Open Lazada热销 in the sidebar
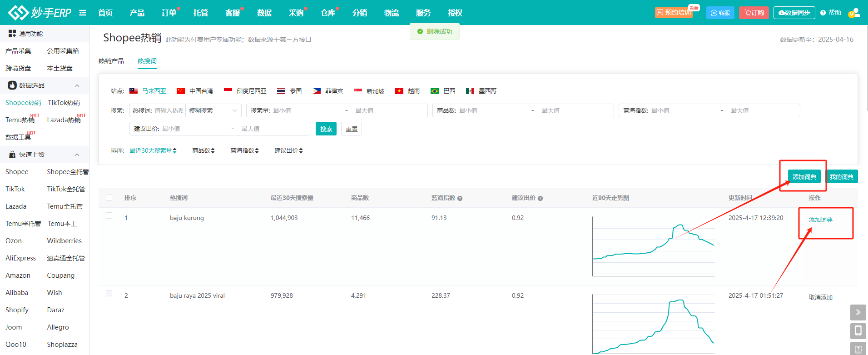The width and height of the screenshot is (868, 355). [x=64, y=120]
